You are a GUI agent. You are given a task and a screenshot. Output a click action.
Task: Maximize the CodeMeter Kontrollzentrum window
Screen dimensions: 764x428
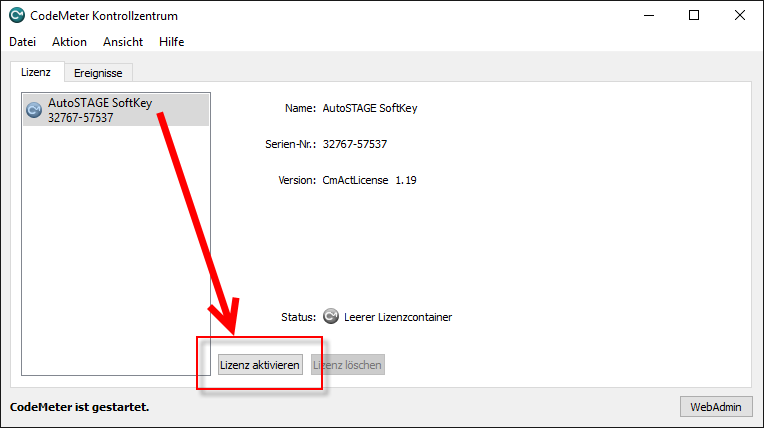click(694, 16)
